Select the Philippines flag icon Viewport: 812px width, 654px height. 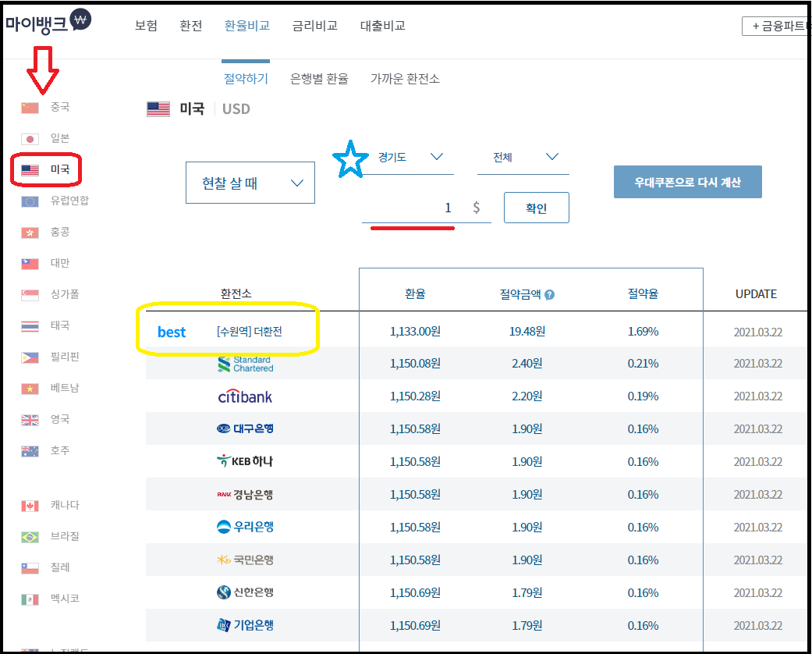[x=30, y=357]
